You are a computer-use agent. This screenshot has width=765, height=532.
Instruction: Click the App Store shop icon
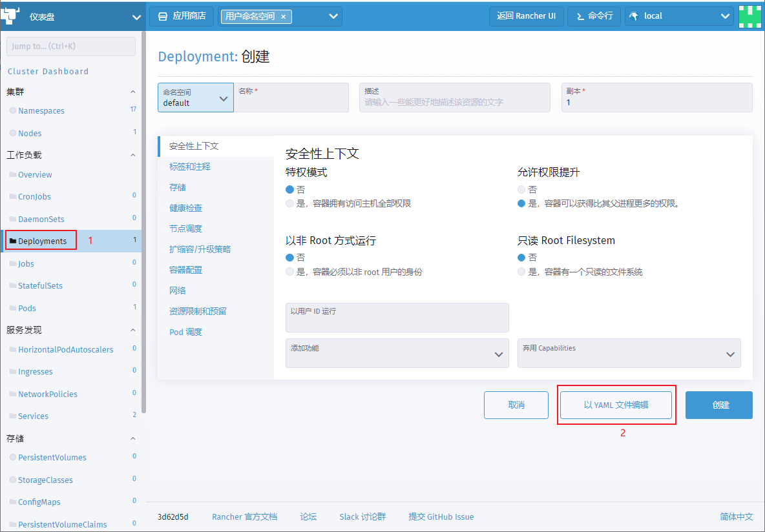pyautogui.click(x=163, y=17)
